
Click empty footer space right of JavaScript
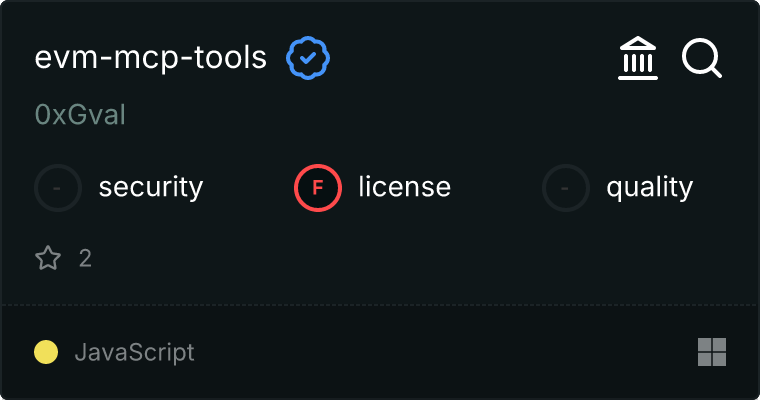click(440, 352)
